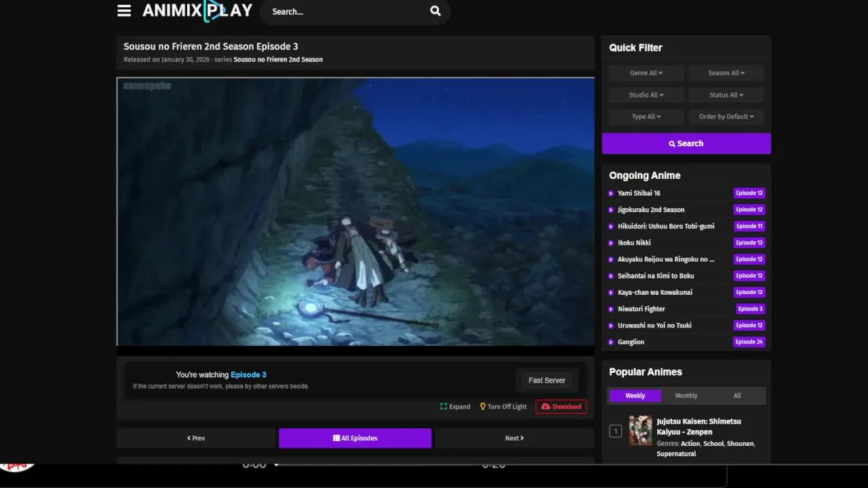Open Akuyaku Reijou wa Ringoku no link
Image resolution: width=868 pixels, height=488 pixels.
(666, 259)
